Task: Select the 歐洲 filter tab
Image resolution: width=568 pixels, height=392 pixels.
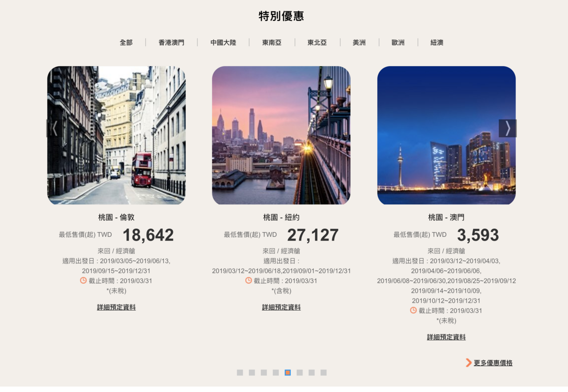Action: pyautogui.click(x=398, y=43)
